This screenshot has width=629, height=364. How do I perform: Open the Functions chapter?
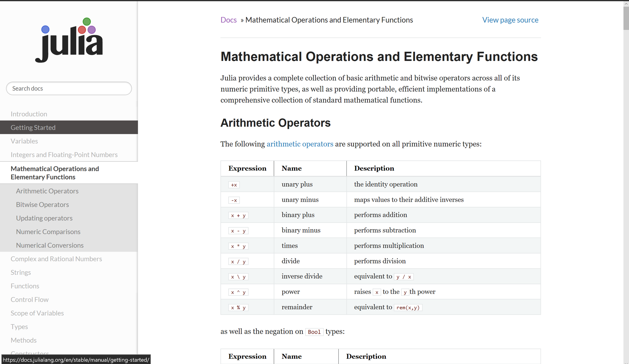click(25, 286)
